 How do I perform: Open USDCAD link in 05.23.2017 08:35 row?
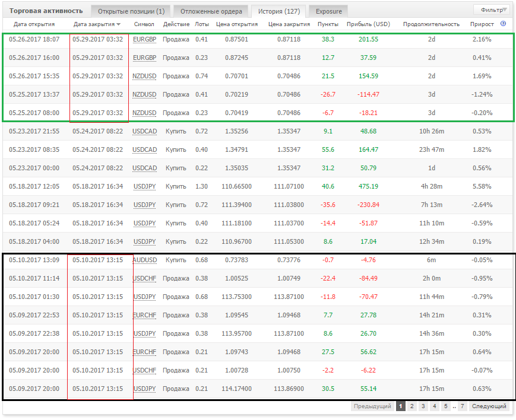[x=144, y=150]
